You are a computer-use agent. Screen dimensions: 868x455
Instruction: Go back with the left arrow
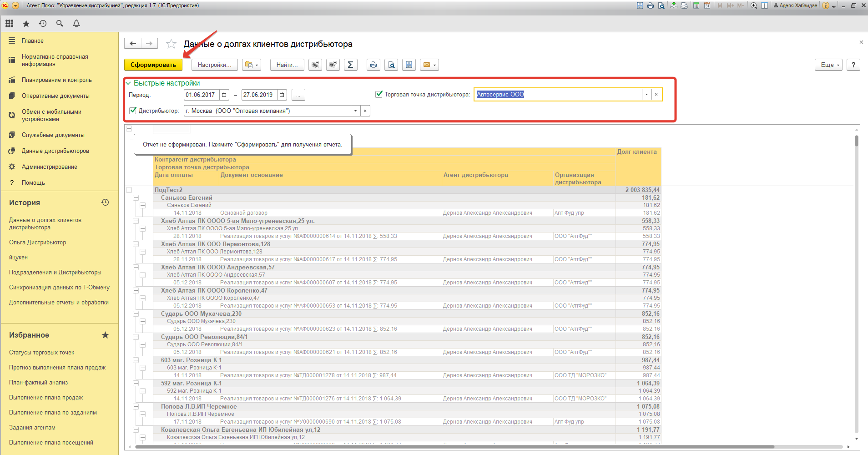click(x=133, y=43)
